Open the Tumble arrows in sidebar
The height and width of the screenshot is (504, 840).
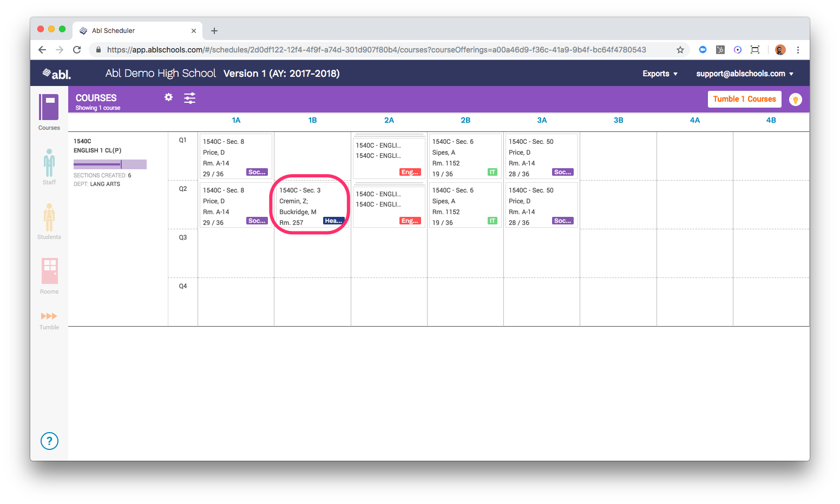click(49, 316)
